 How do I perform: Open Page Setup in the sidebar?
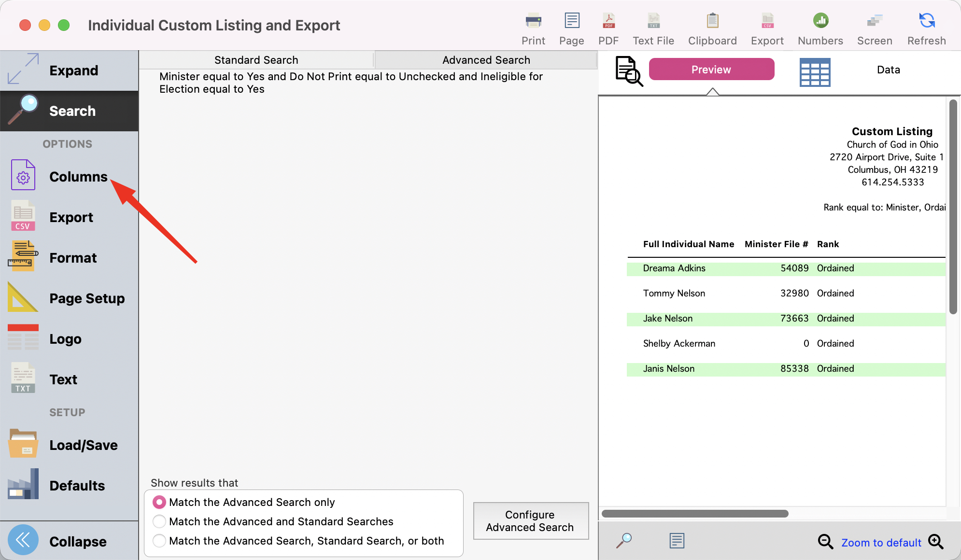pyautogui.click(x=69, y=298)
